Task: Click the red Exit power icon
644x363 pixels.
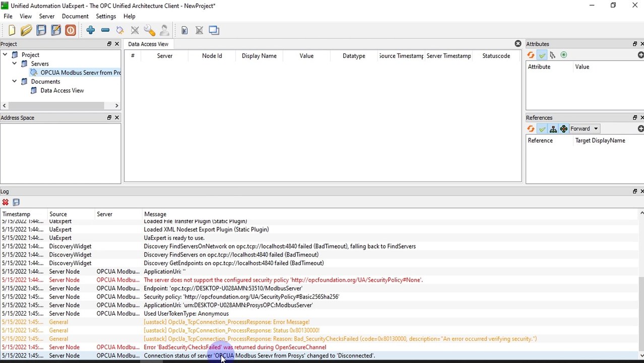Action: coord(71,30)
